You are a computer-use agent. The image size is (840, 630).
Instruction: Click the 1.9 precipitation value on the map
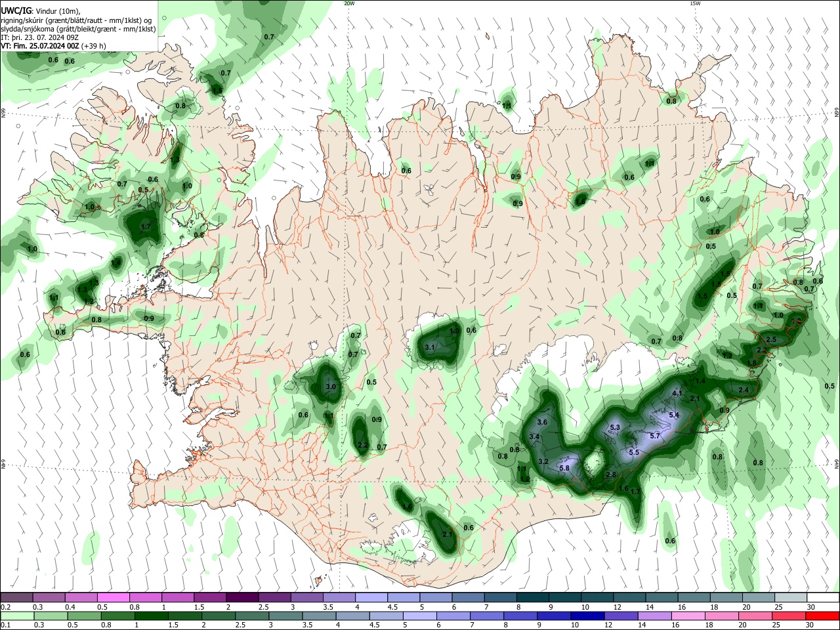pos(454,331)
